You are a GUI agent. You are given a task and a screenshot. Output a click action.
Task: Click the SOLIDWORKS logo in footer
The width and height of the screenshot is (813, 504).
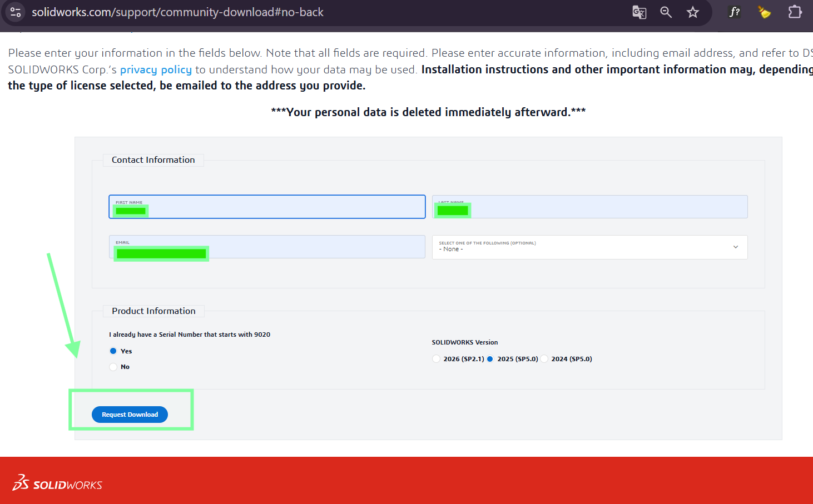(57, 483)
